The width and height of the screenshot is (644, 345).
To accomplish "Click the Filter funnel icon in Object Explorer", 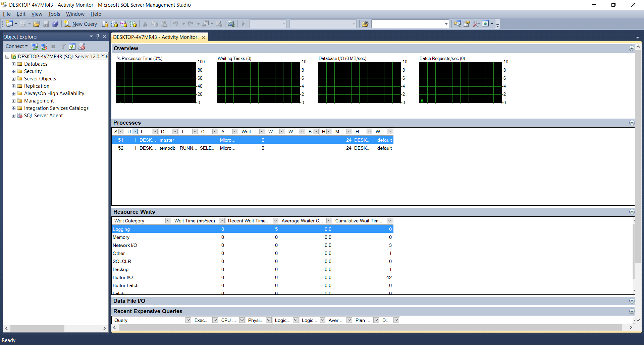I will [63, 46].
